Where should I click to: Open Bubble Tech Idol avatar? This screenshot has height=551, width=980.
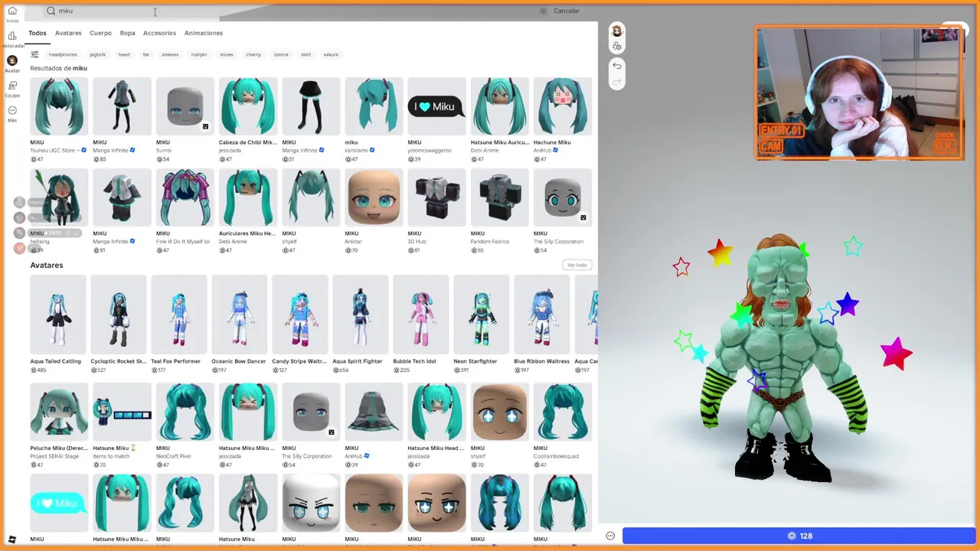(421, 315)
